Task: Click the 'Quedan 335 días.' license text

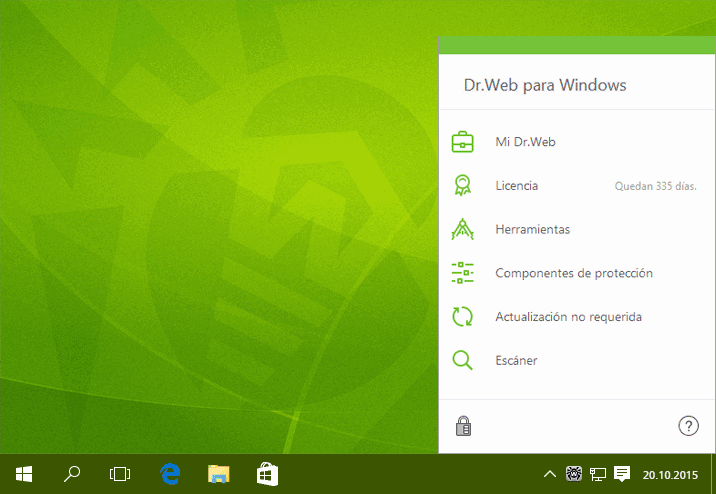Action: click(x=655, y=186)
